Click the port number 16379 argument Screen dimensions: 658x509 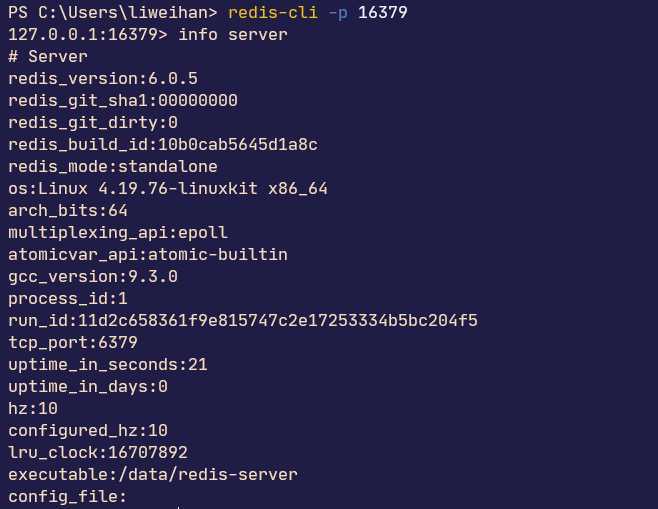point(383,12)
